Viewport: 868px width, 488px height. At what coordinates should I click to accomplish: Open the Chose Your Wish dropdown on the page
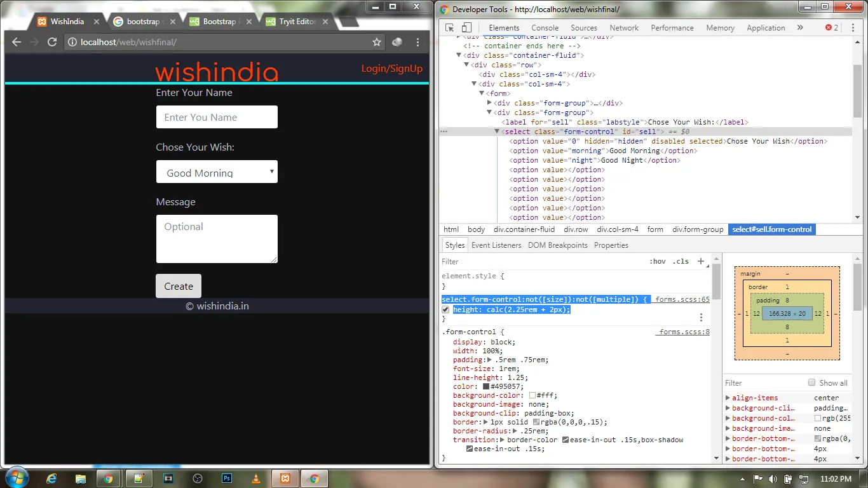217,172
